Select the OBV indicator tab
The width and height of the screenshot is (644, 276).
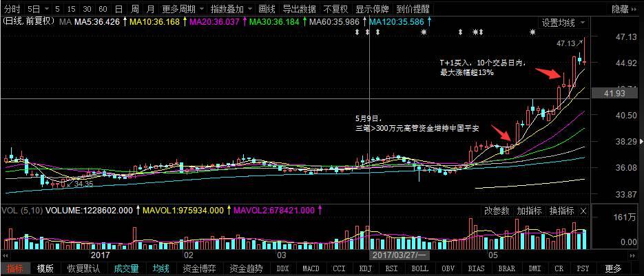coord(448,268)
